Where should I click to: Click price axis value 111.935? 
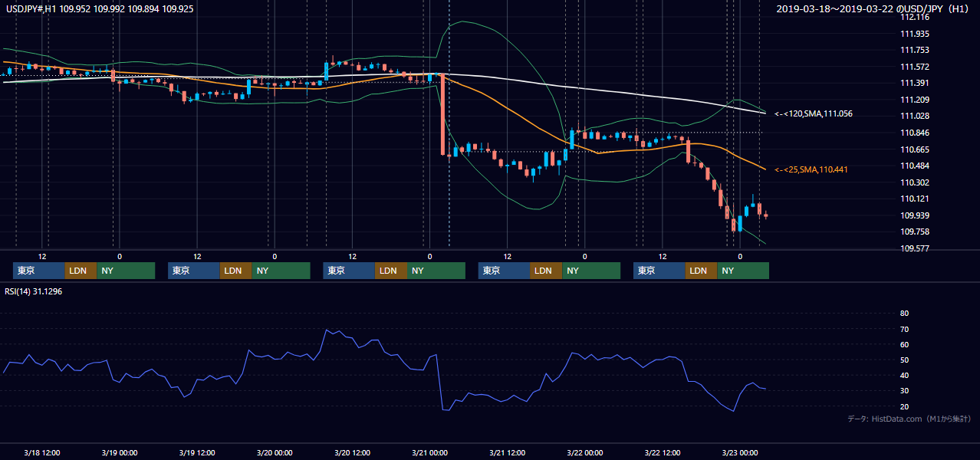point(914,34)
